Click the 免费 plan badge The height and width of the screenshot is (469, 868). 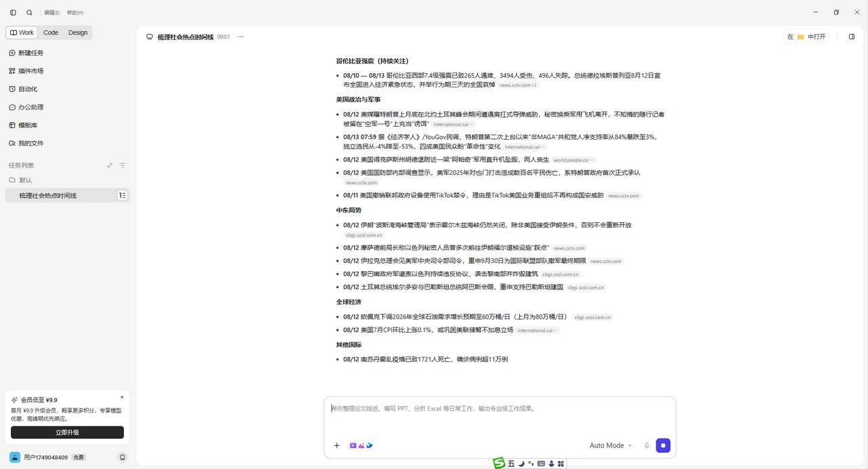(79, 457)
